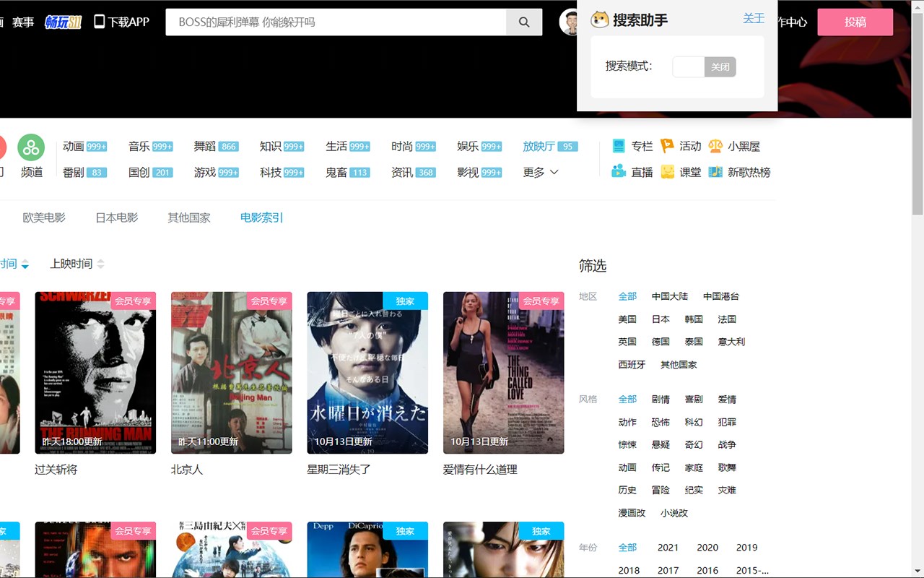Viewport: 924px width, 578px height.
Task: Filter region by 中国大陆
Action: pyautogui.click(x=670, y=296)
